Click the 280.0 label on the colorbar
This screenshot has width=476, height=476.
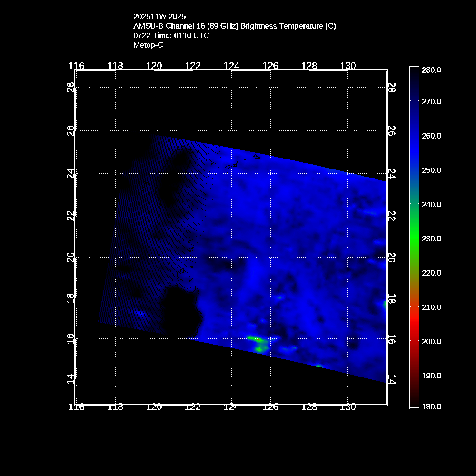[x=432, y=70]
